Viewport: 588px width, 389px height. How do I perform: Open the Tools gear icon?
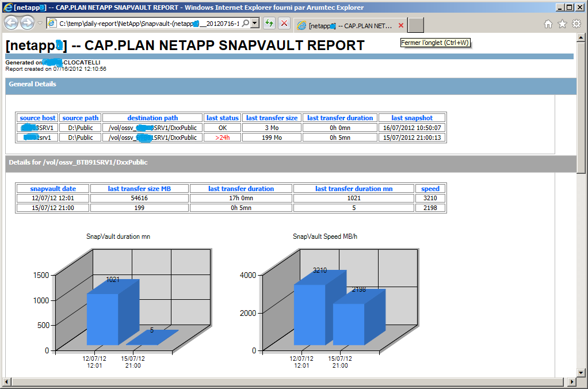pos(576,24)
